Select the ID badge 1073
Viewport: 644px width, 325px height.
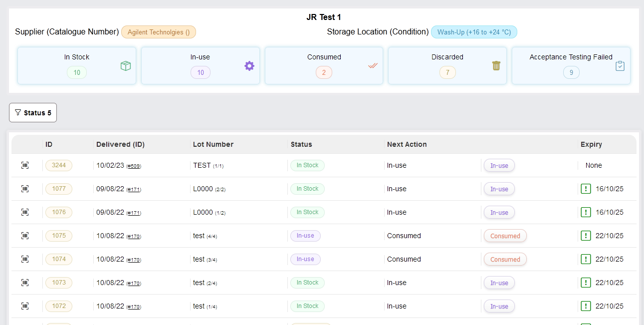(59, 283)
